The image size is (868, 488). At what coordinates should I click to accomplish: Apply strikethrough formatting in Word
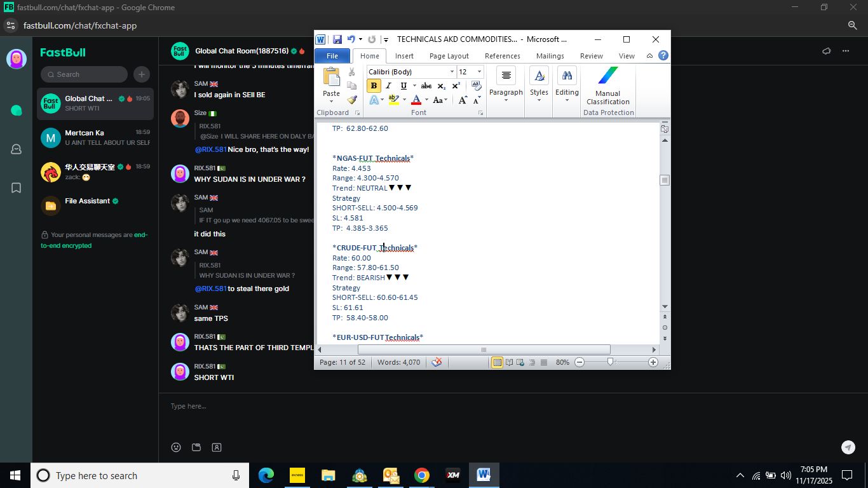pyautogui.click(x=426, y=86)
